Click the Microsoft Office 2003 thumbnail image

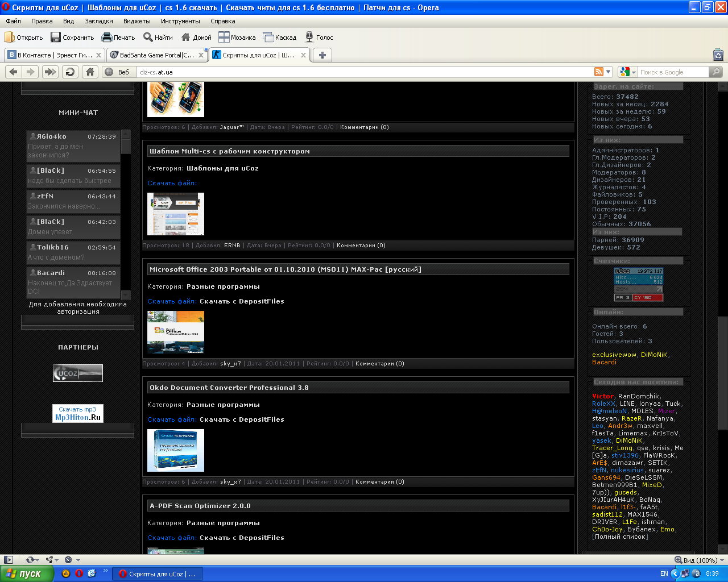[x=176, y=332]
